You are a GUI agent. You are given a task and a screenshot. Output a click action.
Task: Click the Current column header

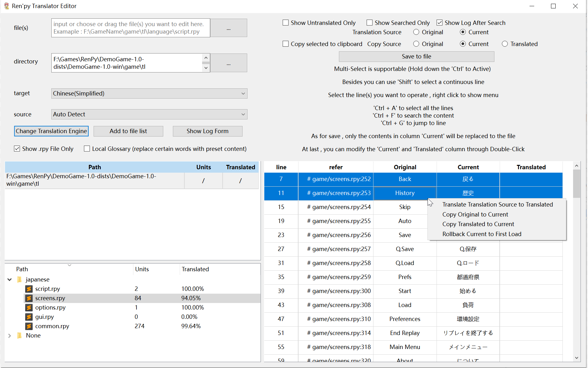tap(468, 167)
